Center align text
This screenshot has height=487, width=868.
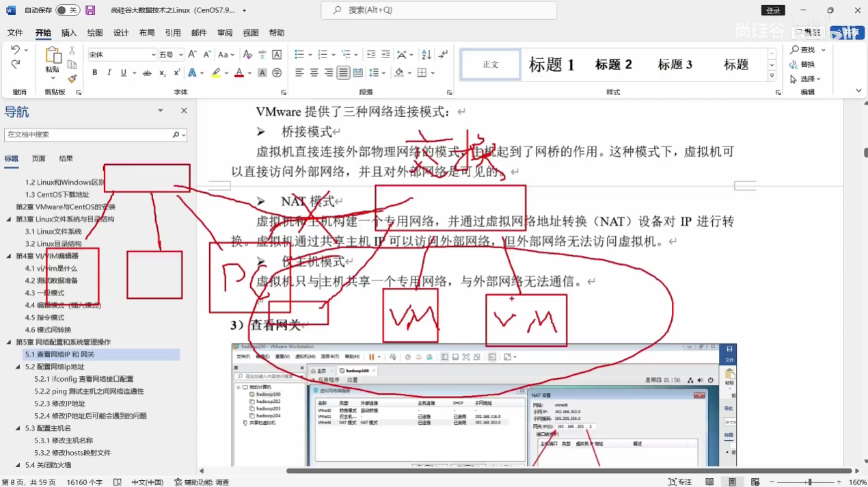pos(314,73)
